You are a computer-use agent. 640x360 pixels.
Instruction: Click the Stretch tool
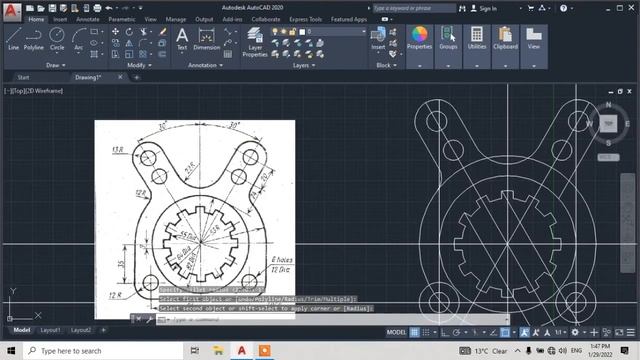(x=116, y=54)
